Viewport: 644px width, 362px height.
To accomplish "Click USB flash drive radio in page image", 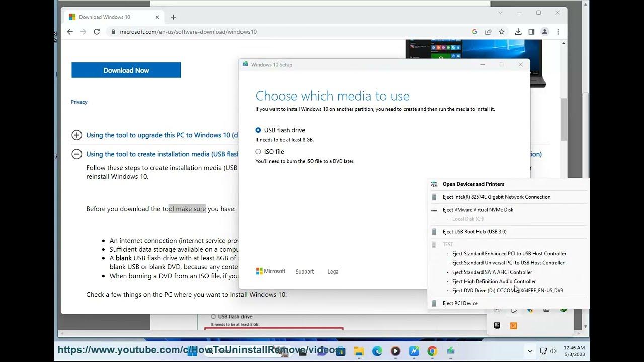I will 213,317.
